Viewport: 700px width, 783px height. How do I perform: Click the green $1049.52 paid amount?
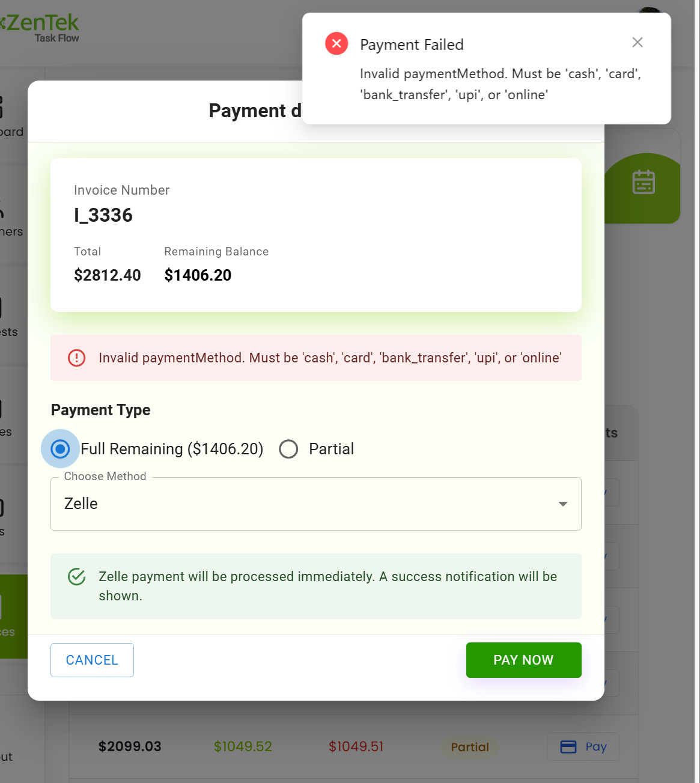[x=243, y=747]
